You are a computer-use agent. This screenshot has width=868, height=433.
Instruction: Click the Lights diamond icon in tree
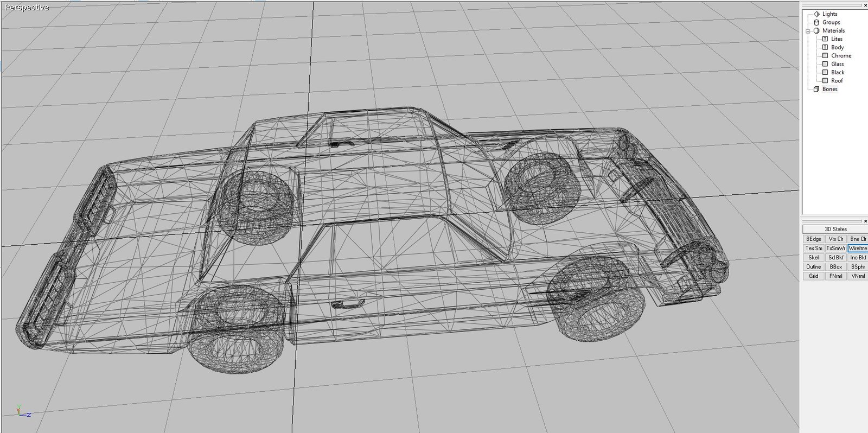click(816, 14)
